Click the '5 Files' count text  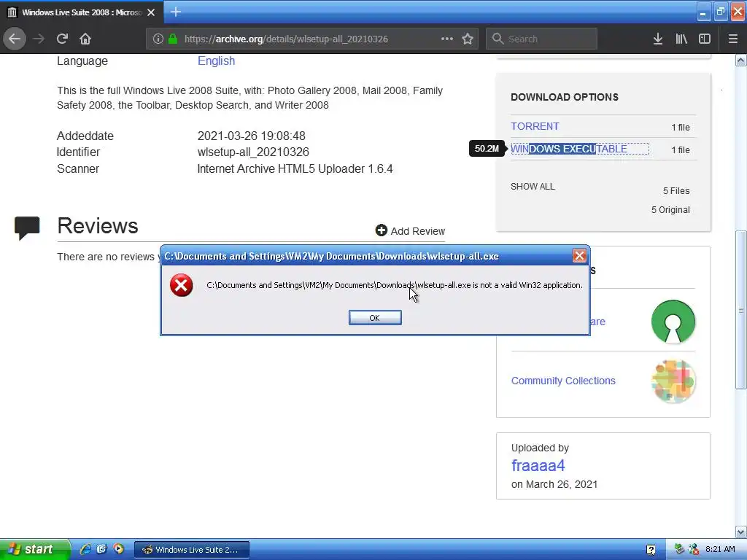(676, 190)
